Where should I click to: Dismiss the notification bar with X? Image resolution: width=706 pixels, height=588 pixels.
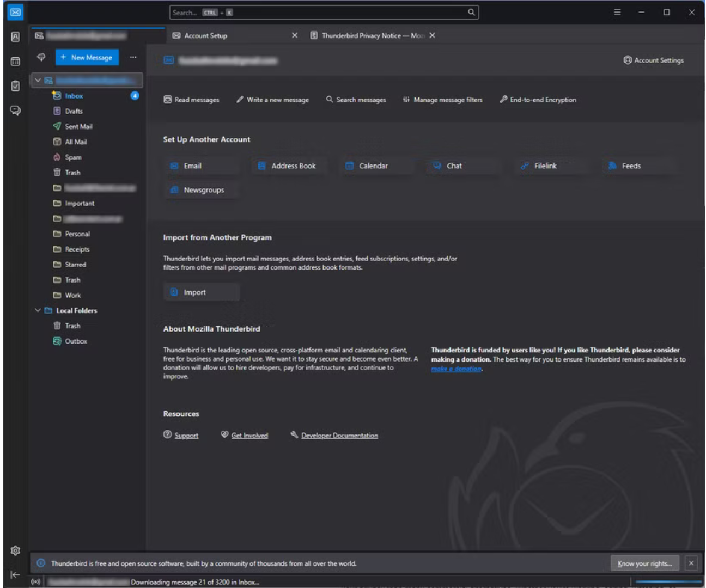(691, 563)
